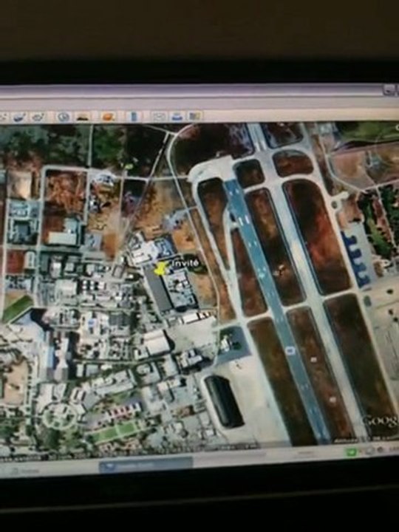
Task: Click the historical imagery clock icon
Action: [63, 117]
